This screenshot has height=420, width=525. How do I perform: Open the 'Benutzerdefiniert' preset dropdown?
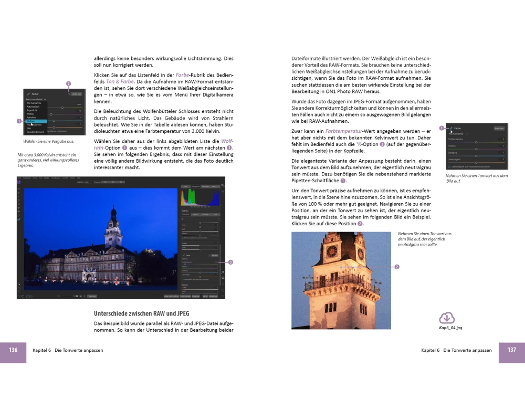37,99
